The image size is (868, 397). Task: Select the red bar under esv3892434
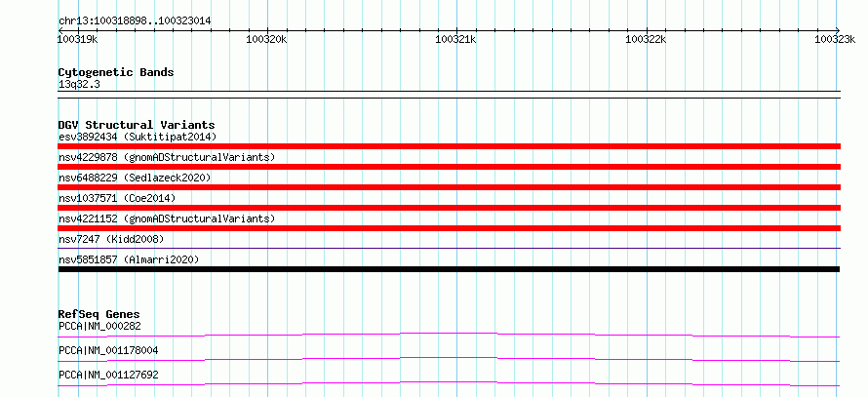click(449, 146)
